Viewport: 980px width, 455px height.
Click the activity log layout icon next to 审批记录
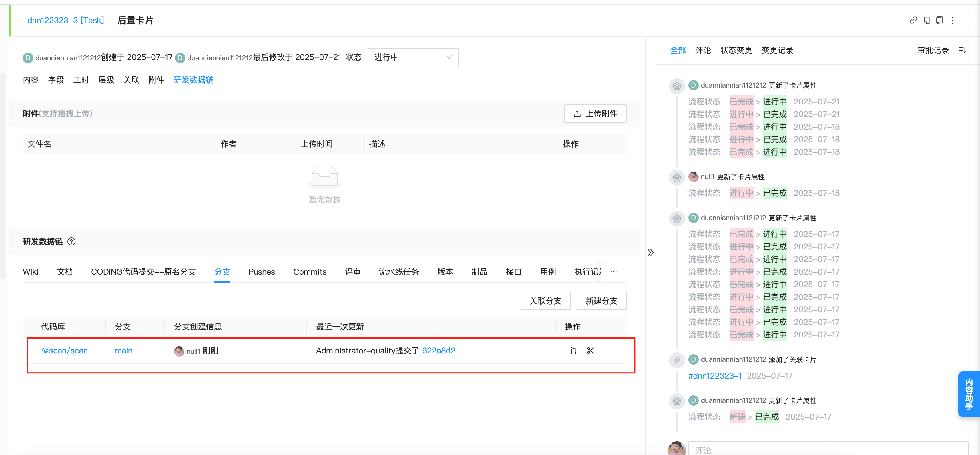coord(963,50)
